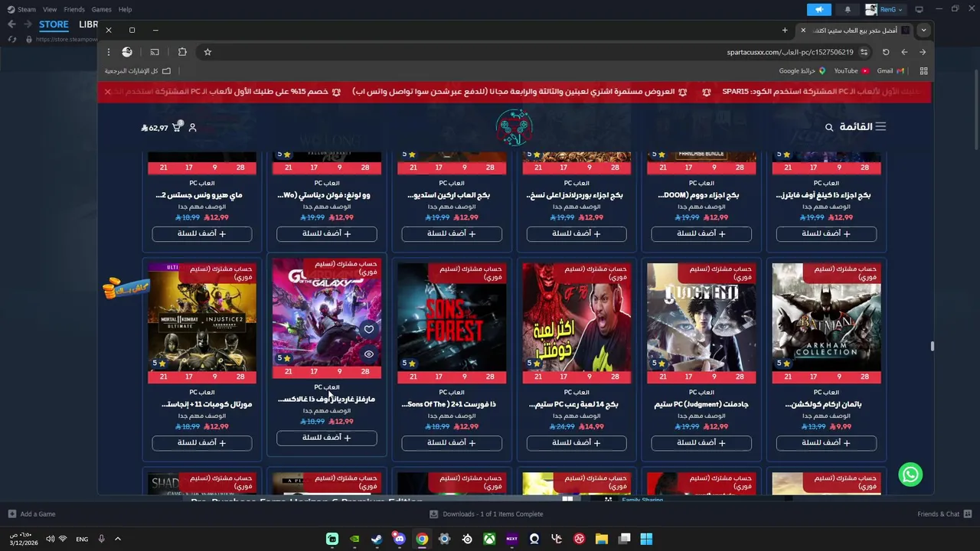The width and height of the screenshot is (980, 551).
Task: Open the كل الإشارات المرجعية bookmarks folder
Action: point(137,71)
